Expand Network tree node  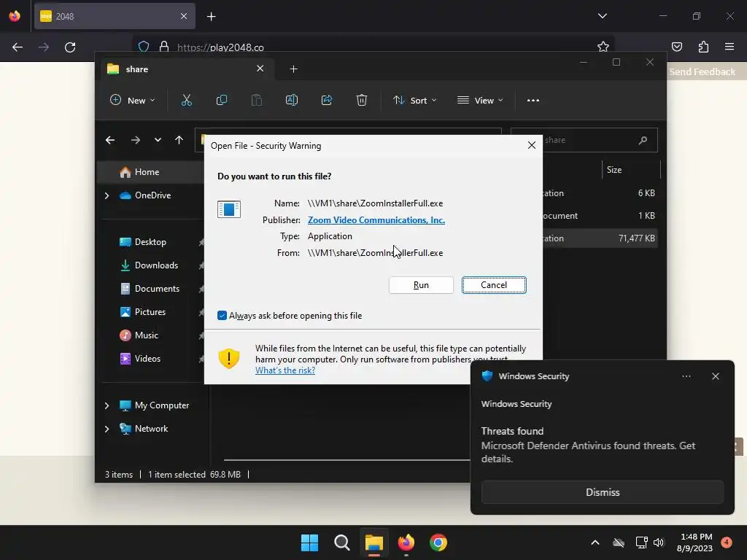coord(107,429)
